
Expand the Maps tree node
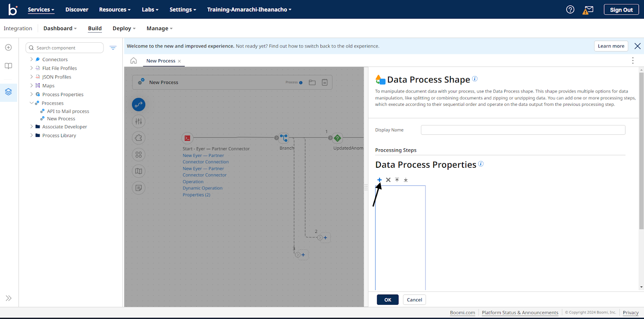click(x=31, y=85)
